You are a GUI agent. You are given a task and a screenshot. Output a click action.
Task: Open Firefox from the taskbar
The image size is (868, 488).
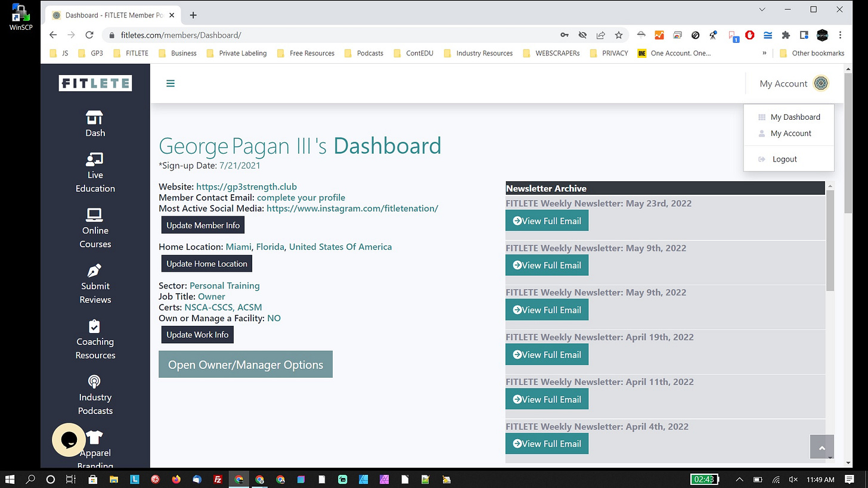coord(176,479)
